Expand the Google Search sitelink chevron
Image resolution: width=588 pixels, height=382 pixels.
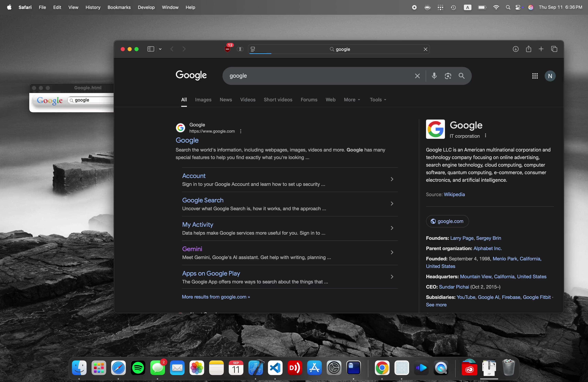tap(392, 204)
